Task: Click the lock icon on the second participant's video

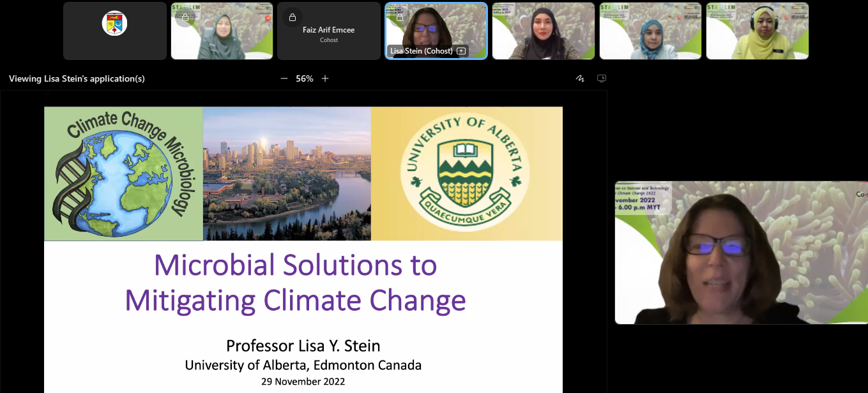Action: tap(185, 17)
